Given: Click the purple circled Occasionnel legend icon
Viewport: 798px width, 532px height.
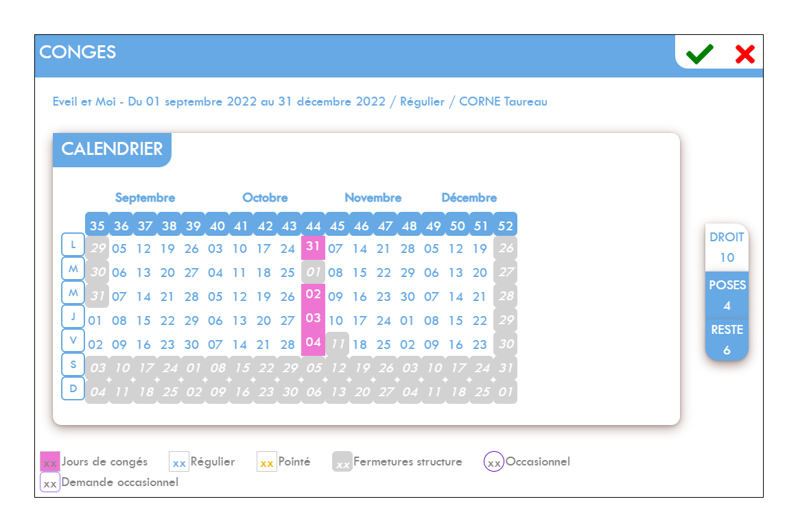Looking at the screenshot, I should click(493, 461).
